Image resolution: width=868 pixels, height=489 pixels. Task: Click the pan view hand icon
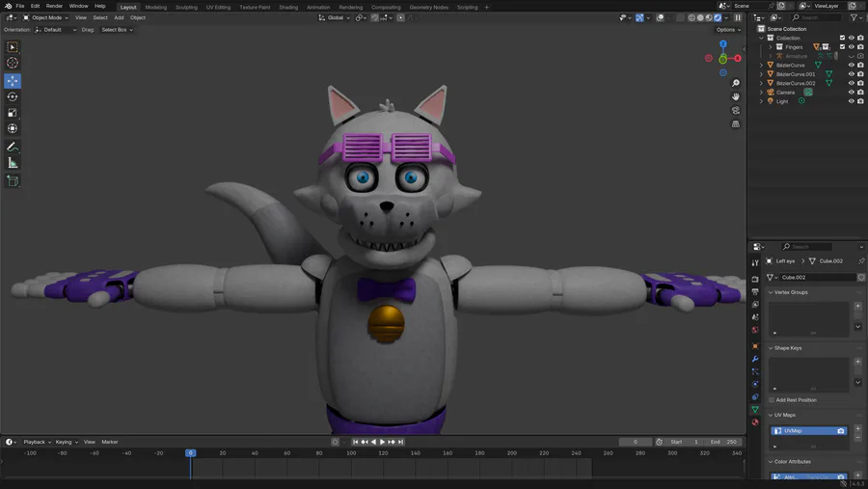coord(736,96)
